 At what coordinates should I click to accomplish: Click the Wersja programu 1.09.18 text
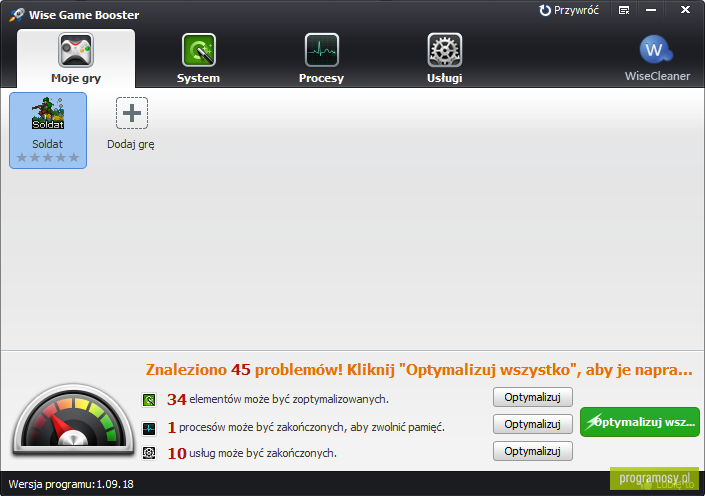pos(71,484)
